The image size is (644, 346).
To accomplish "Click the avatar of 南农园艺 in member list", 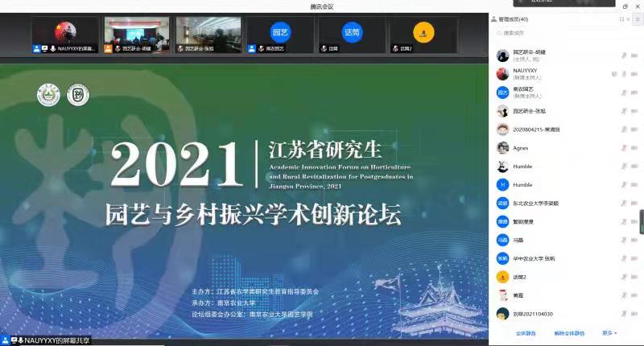I will (x=502, y=93).
